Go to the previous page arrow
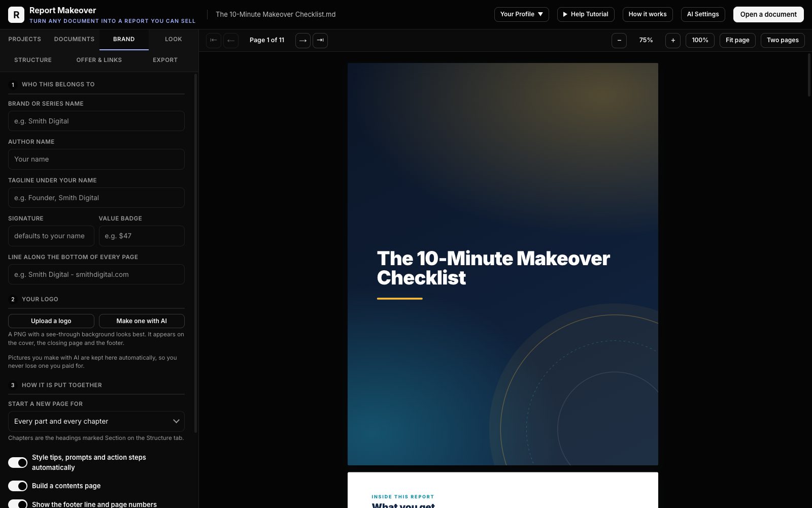The image size is (812, 508). pyautogui.click(x=231, y=40)
